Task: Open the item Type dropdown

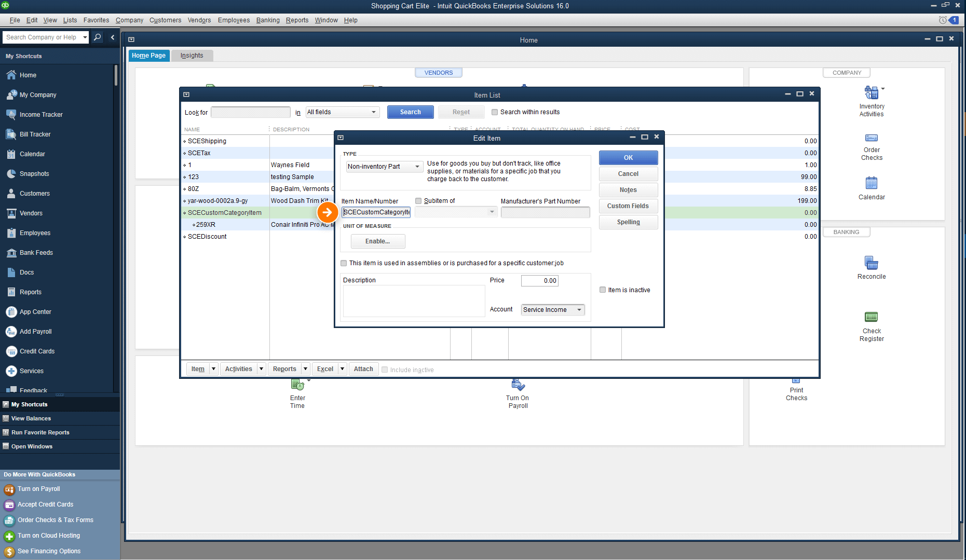Action: 385,167
